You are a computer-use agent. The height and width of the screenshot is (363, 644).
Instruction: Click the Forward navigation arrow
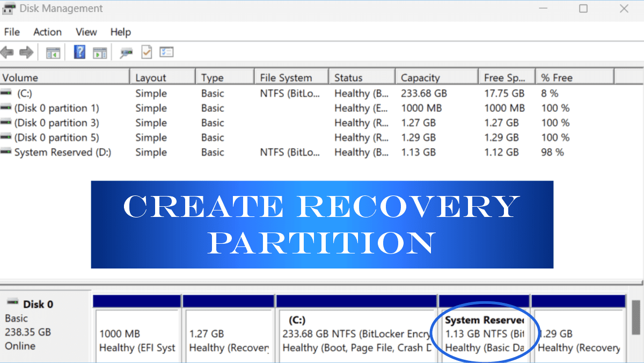point(25,52)
